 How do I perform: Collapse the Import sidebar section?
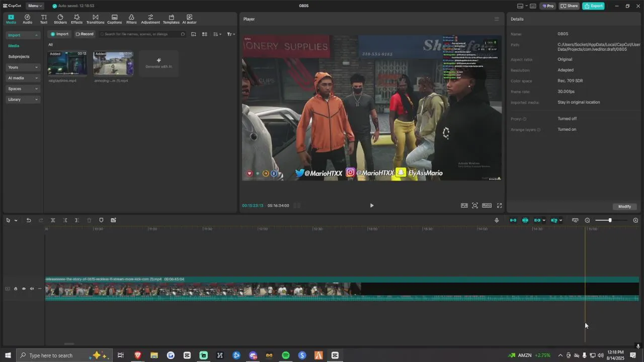(23, 35)
